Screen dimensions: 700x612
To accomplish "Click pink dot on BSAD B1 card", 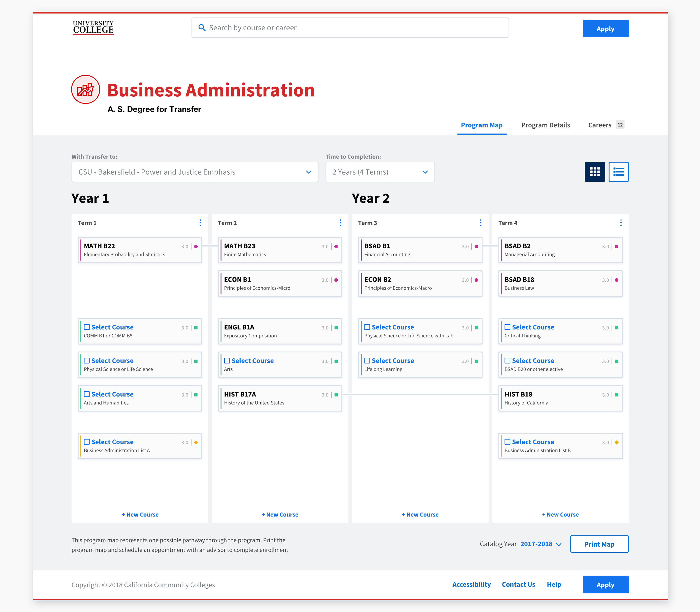I will [x=476, y=247].
